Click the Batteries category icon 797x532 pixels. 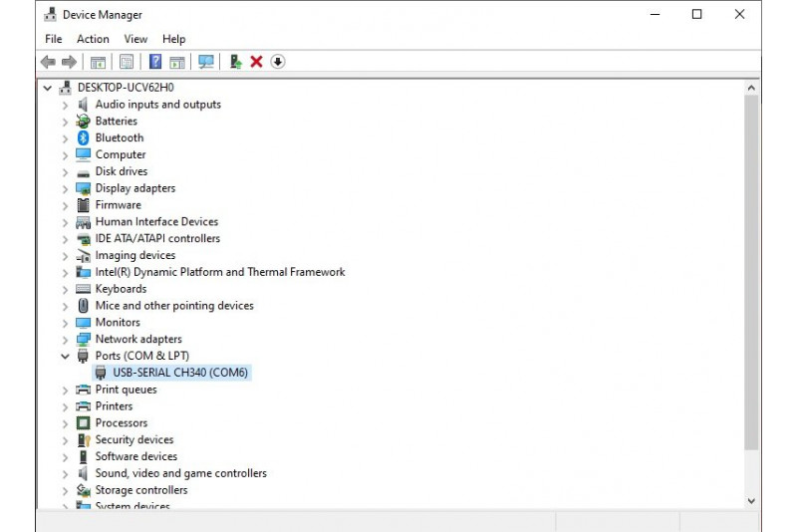(83, 121)
